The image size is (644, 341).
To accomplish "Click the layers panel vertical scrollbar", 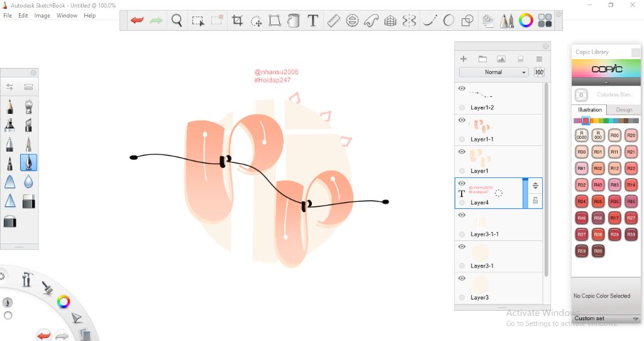I will (x=546, y=179).
